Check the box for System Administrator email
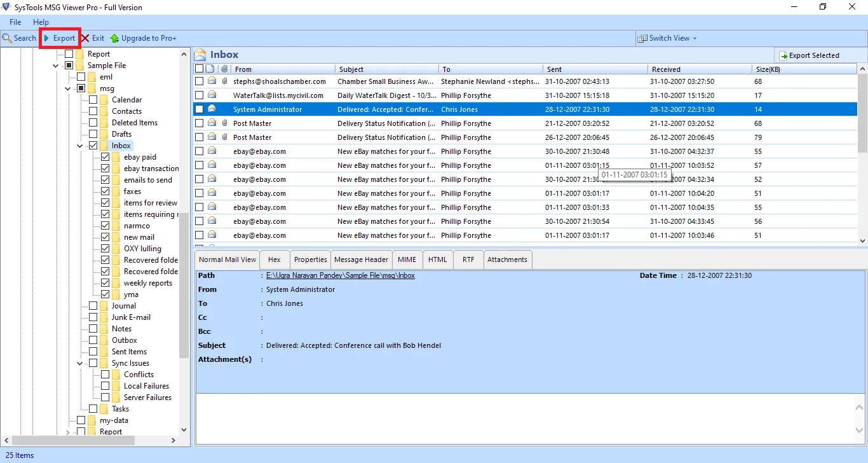868x463 pixels. tap(199, 109)
